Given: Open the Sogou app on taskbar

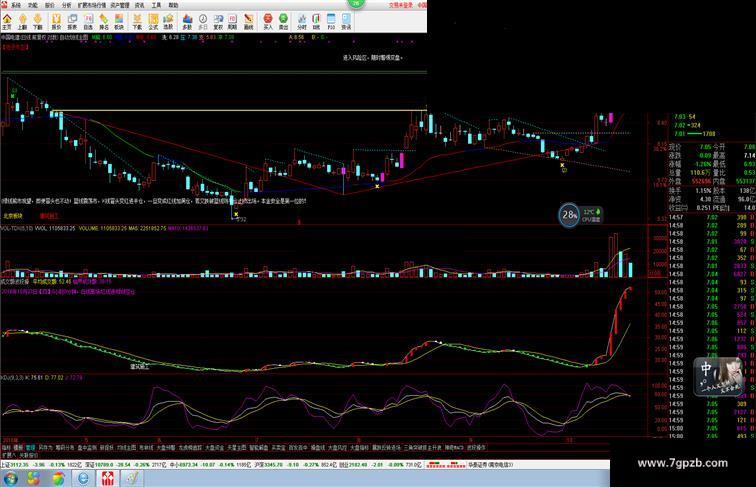Looking at the screenshot, I should pos(34,479).
